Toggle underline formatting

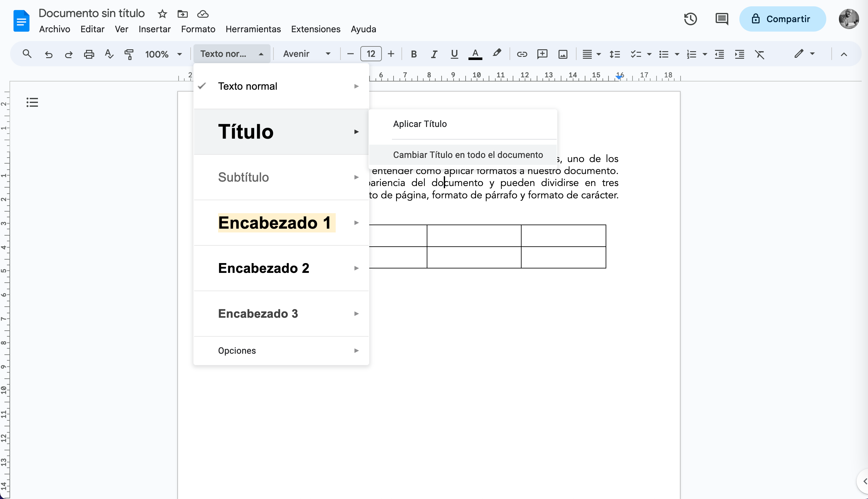pyautogui.click(x=454, y=54)
